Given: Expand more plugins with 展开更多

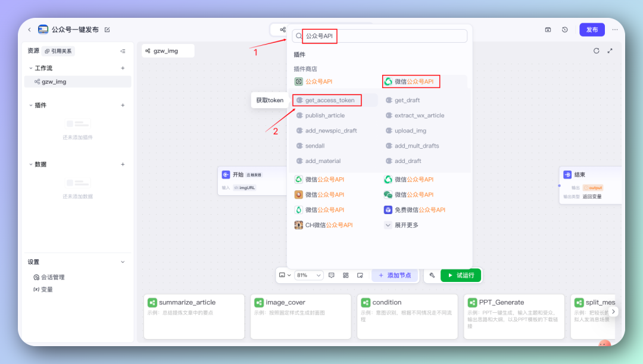Looking at the screenshot, I should point(401,225).
